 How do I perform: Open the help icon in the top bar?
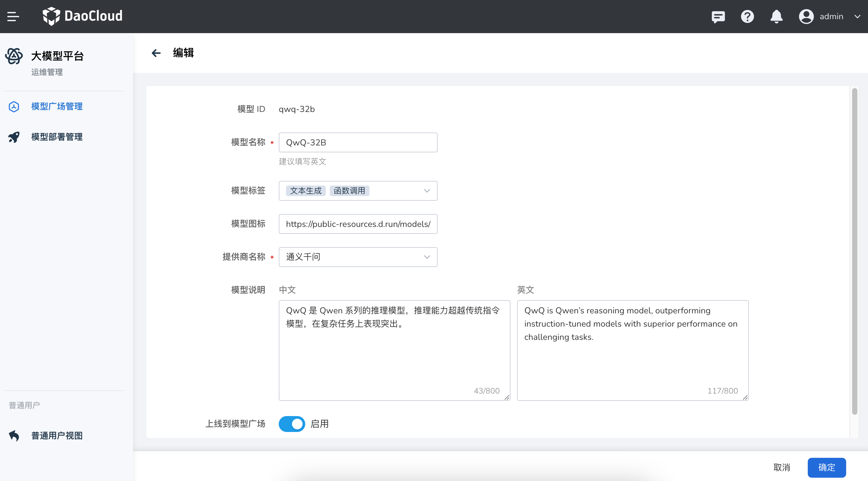click(x=747, y=16)
